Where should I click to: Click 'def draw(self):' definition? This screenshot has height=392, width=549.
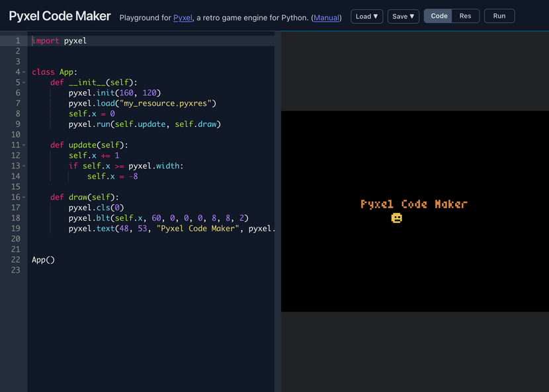click(85, 197)
